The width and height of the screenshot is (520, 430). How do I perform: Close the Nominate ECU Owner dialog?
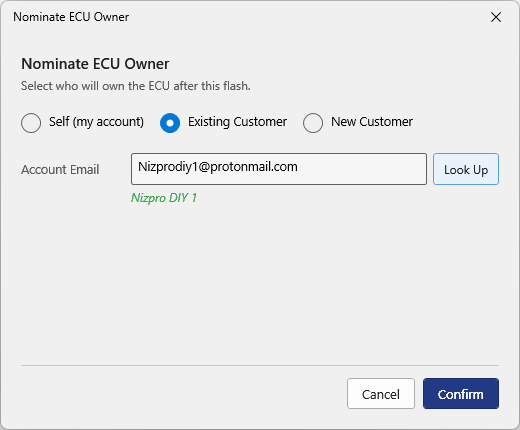(496, 17)
